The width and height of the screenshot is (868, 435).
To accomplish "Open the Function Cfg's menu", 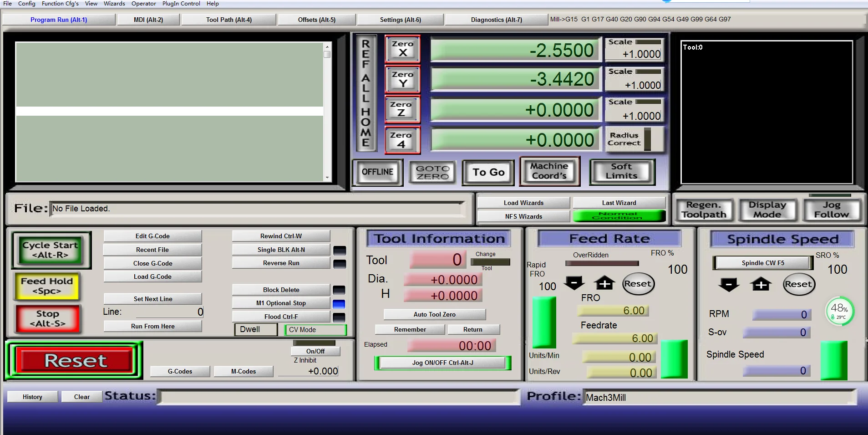I will pos(60,4).
